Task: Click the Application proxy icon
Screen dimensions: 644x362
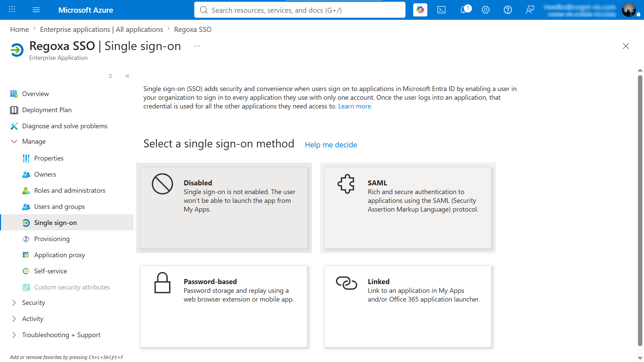Action: (26, 255)
